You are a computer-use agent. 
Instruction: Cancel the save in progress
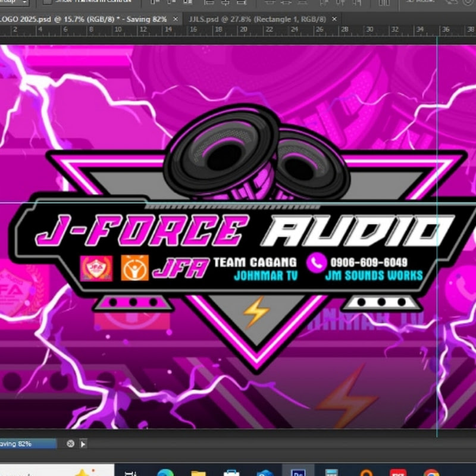[x=70, y=443]
